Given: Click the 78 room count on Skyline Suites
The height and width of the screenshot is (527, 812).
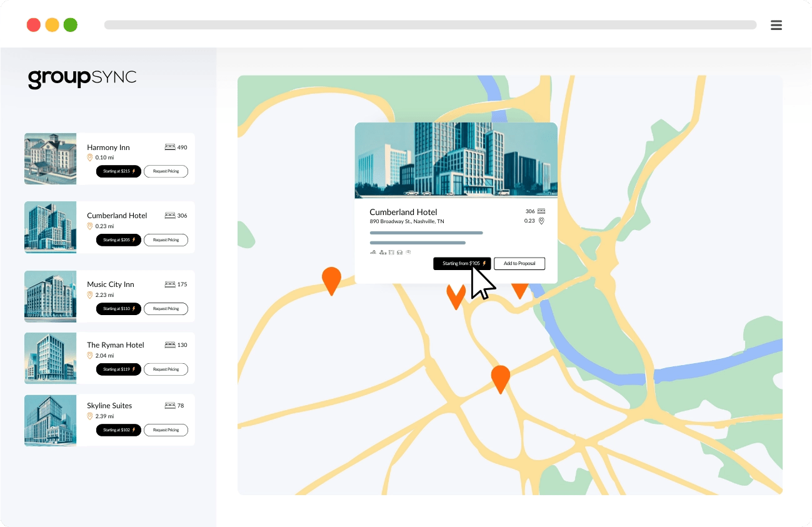Looking at the screenshot, I should [181, 406].
